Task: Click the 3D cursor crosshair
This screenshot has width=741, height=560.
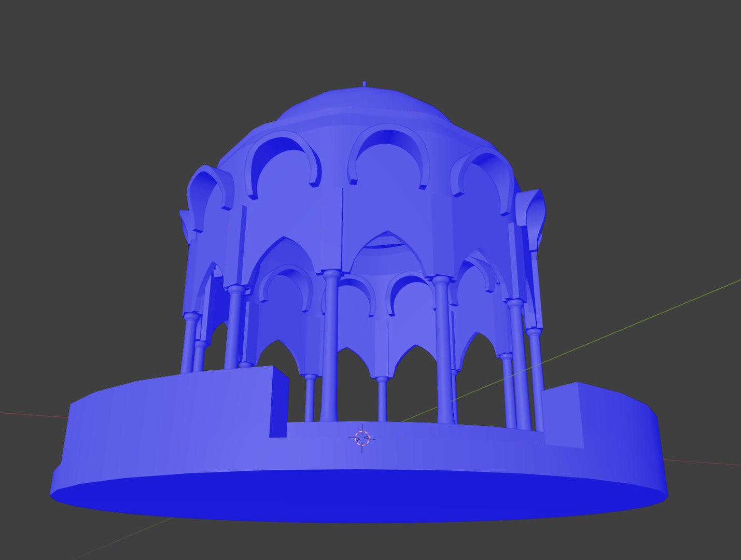Action: 362,438
